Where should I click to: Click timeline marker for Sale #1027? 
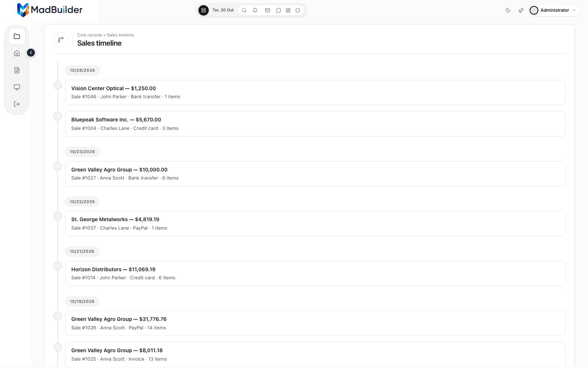[x=58, y=166]
